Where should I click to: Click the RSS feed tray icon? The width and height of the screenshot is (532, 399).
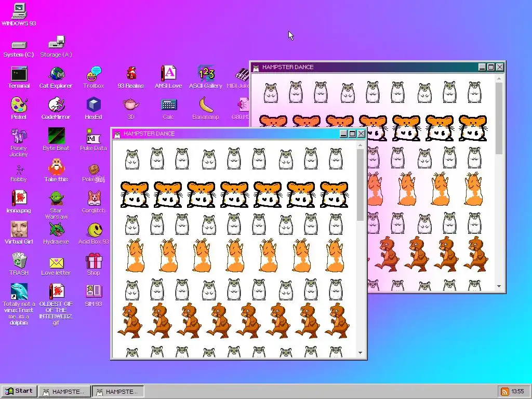(504, 392)
